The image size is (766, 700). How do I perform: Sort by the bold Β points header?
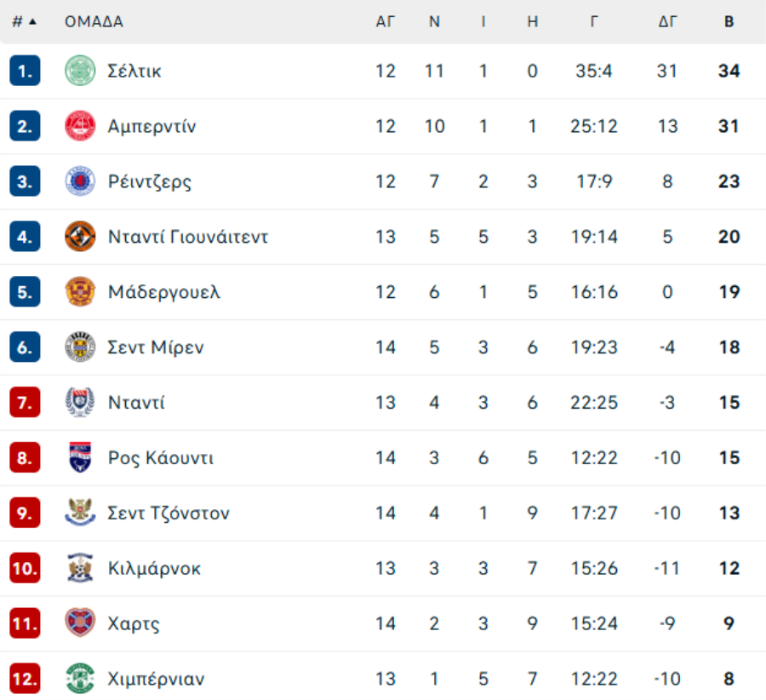[729, 21]
